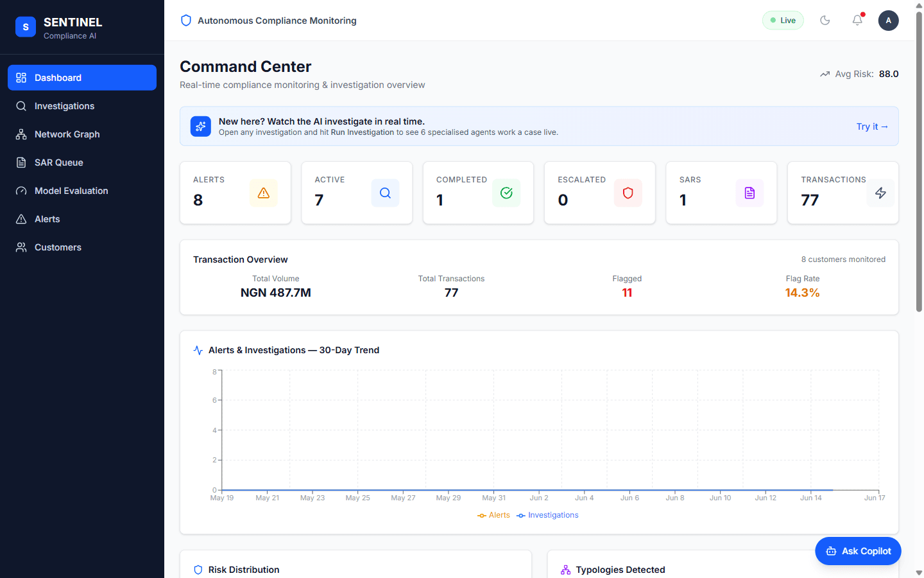Viewport: 924px width, 578px height.
Task: Toggle dark mode with moon icon
Action: tap(825, 21)
